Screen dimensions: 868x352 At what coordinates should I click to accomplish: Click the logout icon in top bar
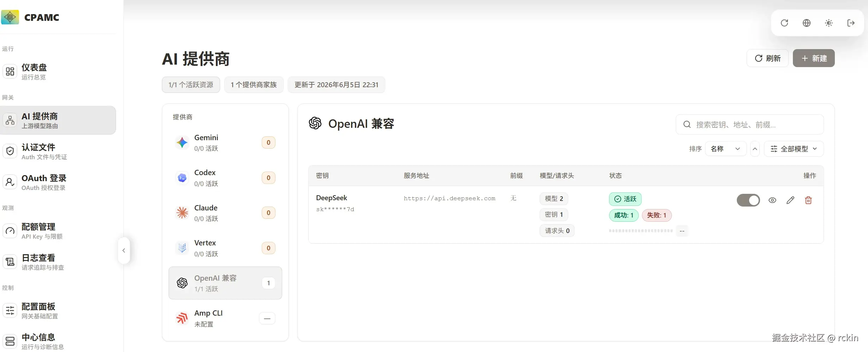851,23
